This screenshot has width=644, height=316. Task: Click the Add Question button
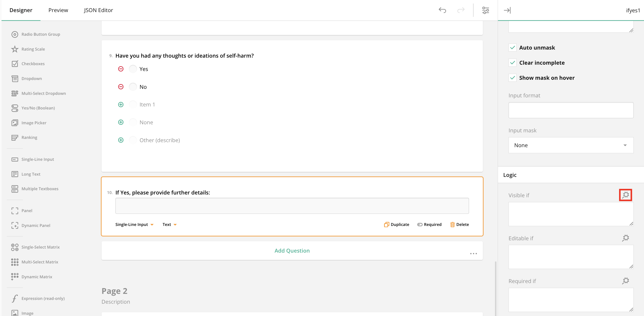click(x=292, y=251)
